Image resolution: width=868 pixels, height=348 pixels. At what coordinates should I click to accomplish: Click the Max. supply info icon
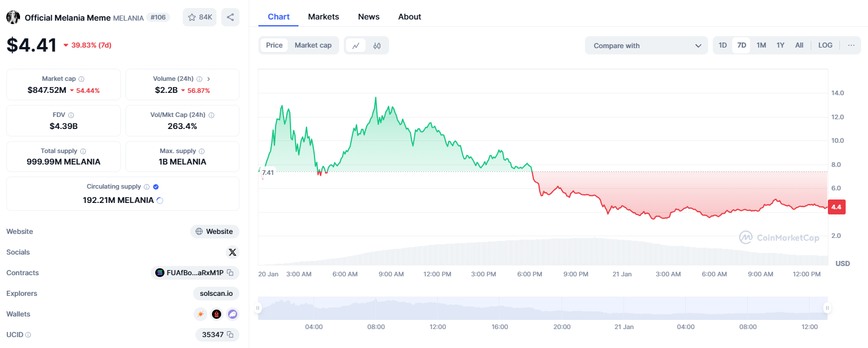tap(202, 151)
